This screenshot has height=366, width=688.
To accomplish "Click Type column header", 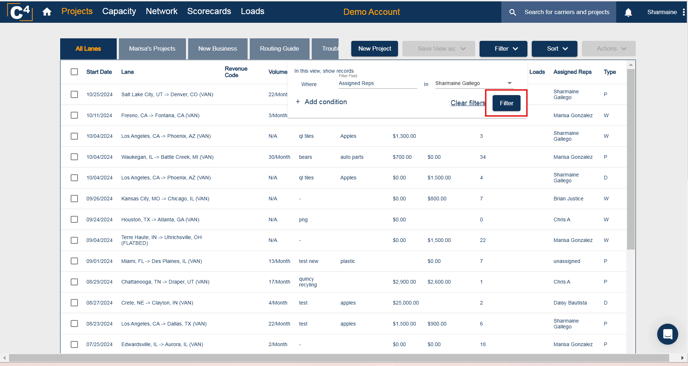I will point(609,72).
